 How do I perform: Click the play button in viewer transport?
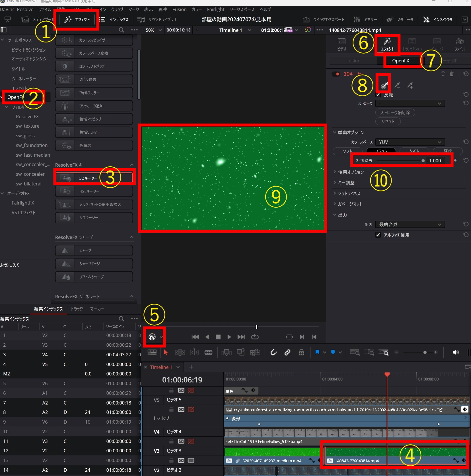(229, 337)
